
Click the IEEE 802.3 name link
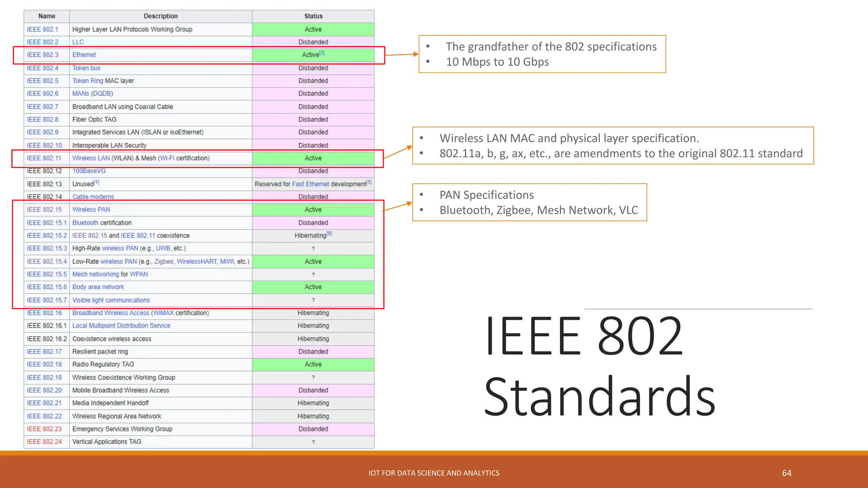pyautogui.click(x=42, y=55)
